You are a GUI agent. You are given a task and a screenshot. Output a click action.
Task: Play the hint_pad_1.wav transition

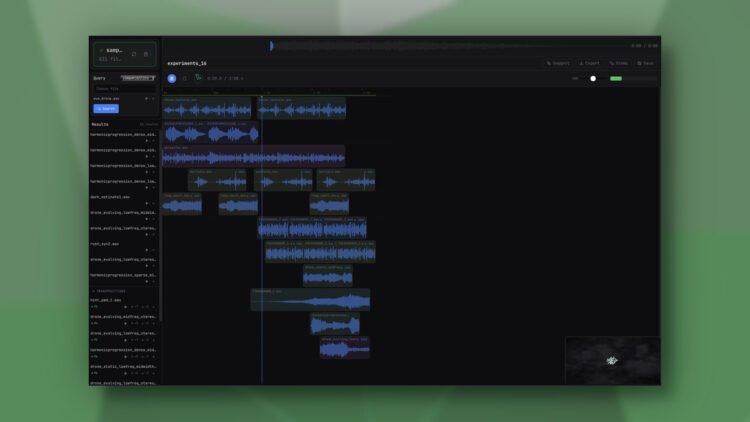pyautogui.click(x=125, y=307)
